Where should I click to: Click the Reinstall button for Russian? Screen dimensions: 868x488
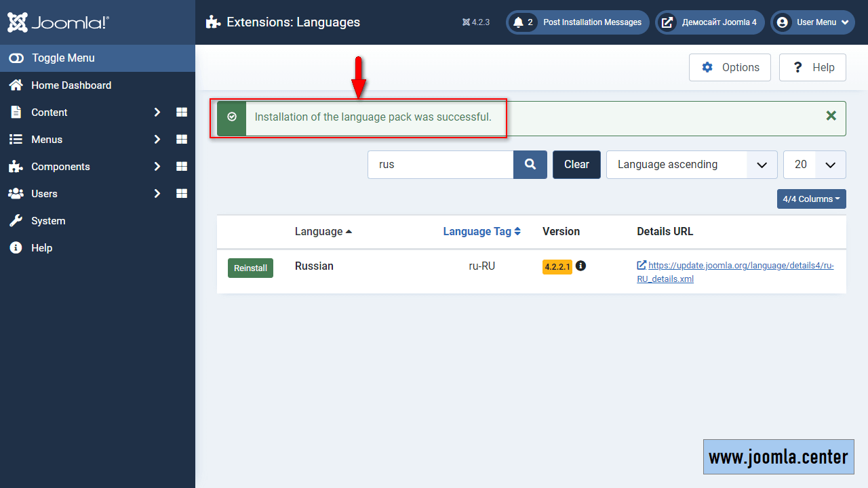pyautogui.click(x=250, y=268)
